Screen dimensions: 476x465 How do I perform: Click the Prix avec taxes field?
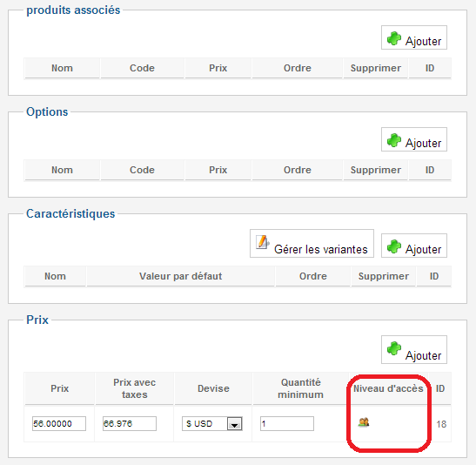pos(130,423)
